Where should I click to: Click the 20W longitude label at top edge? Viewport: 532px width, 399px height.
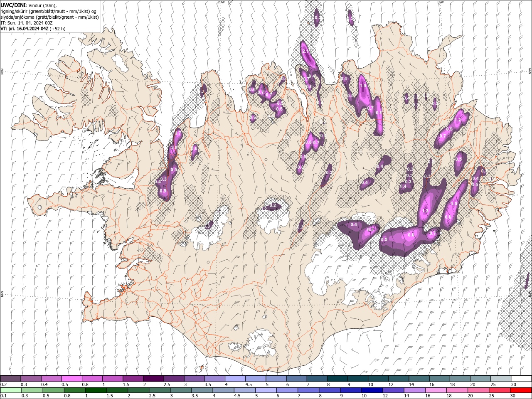coord(221,2)
